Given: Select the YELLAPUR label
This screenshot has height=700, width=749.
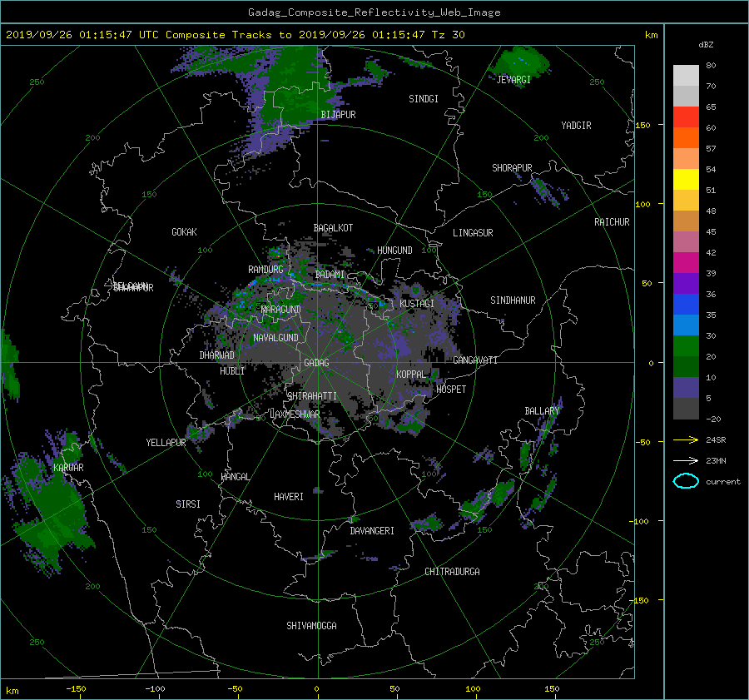Looking at the screenshot, I should tap(166, 443).
